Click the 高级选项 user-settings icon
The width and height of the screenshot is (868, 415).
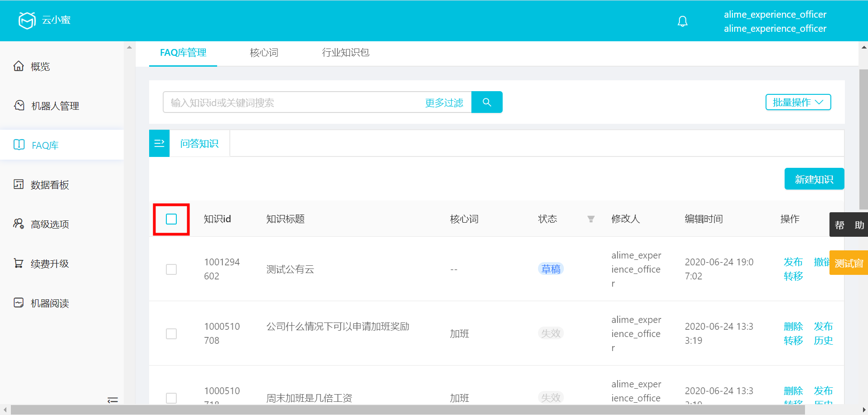pos(19,224)
